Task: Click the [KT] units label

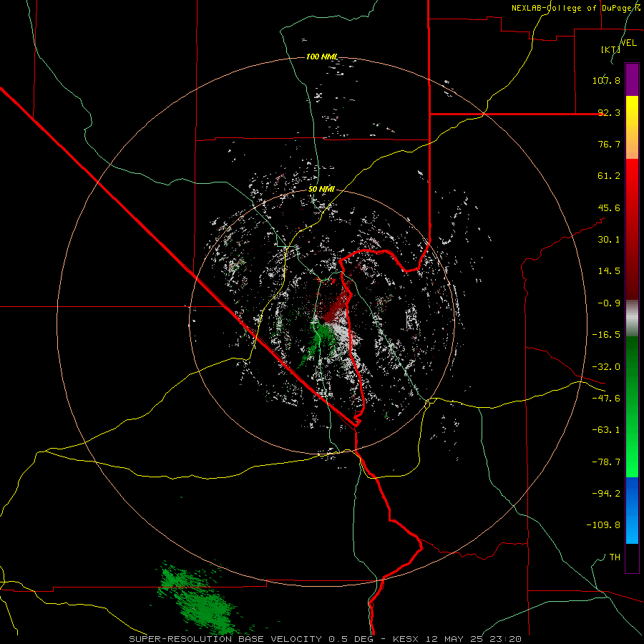Action: coord(610,49)
